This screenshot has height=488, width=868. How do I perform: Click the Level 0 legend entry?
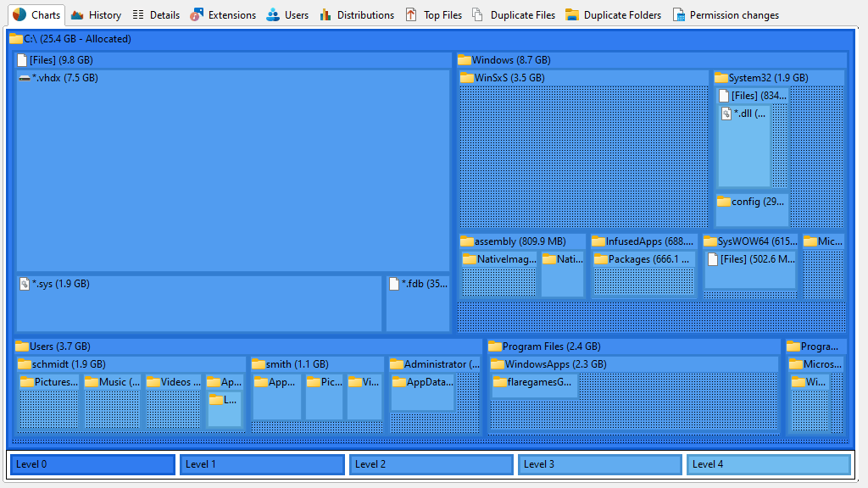(92, 464)
